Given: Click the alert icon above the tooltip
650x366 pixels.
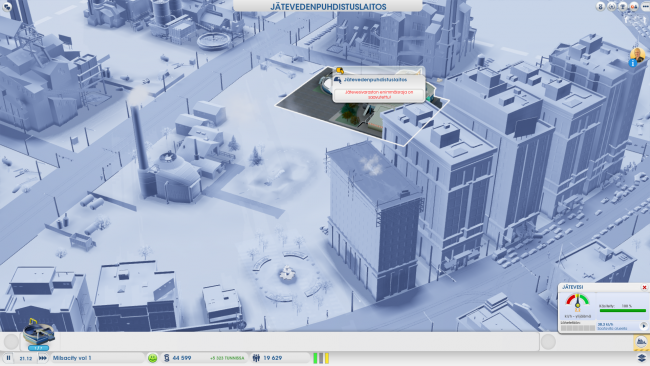Looking at the screenshot, I should coord(340,70).
